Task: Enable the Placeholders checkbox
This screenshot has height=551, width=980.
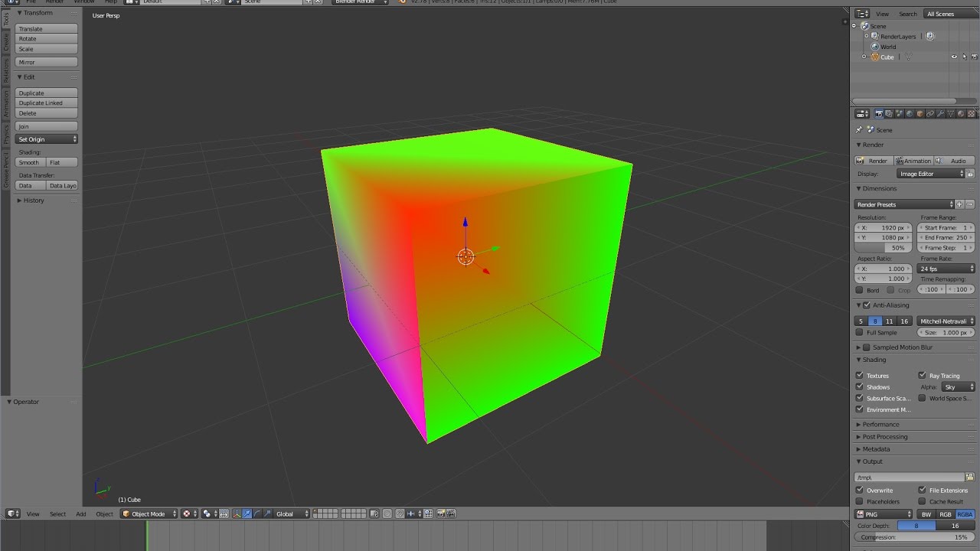Action: 859,501
